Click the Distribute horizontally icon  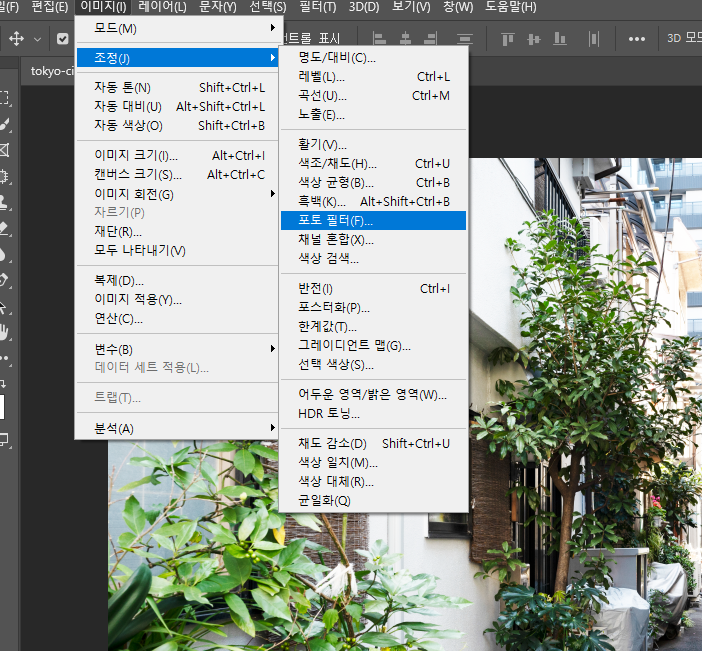pyautogui.click(x=594, y=39)
